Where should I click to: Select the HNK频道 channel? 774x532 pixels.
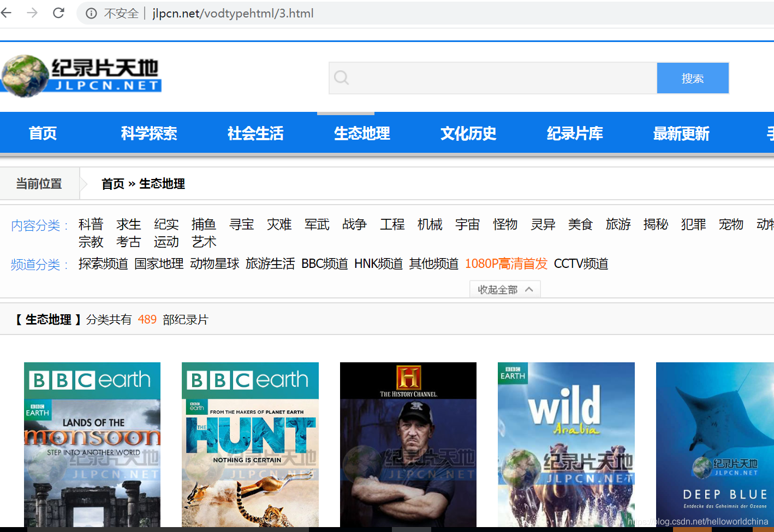coord(379,264)
